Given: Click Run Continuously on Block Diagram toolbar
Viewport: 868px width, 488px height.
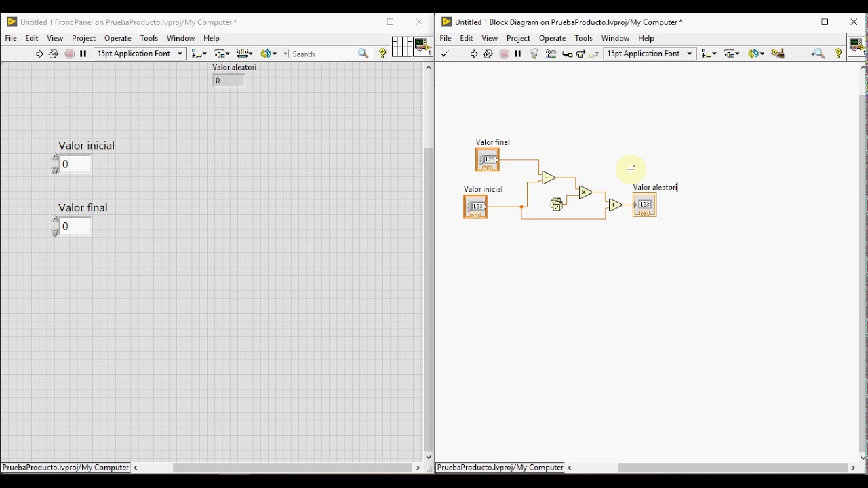Looking at the screenshot, I should (488, 54).
